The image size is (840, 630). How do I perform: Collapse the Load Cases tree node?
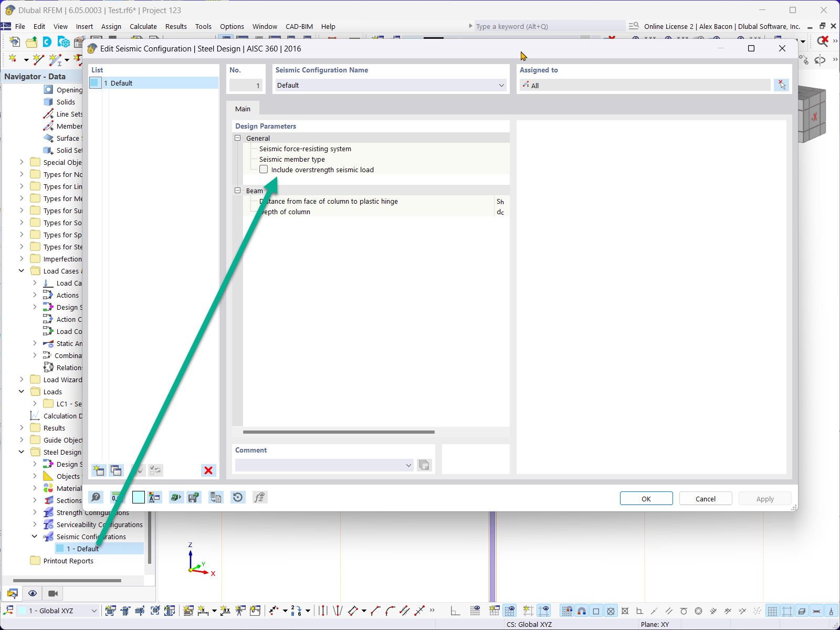[x=22, y=271]
